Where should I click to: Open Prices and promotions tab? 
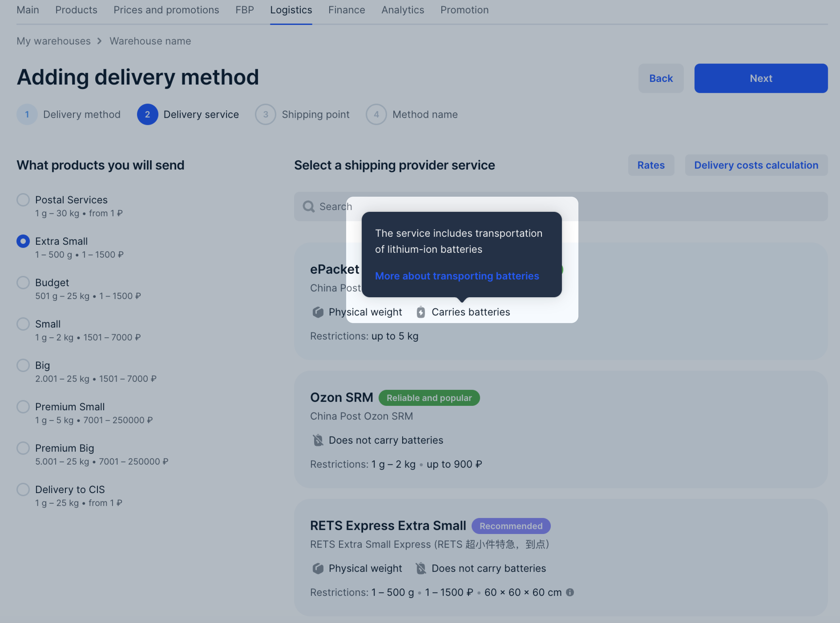pos(166,10)
